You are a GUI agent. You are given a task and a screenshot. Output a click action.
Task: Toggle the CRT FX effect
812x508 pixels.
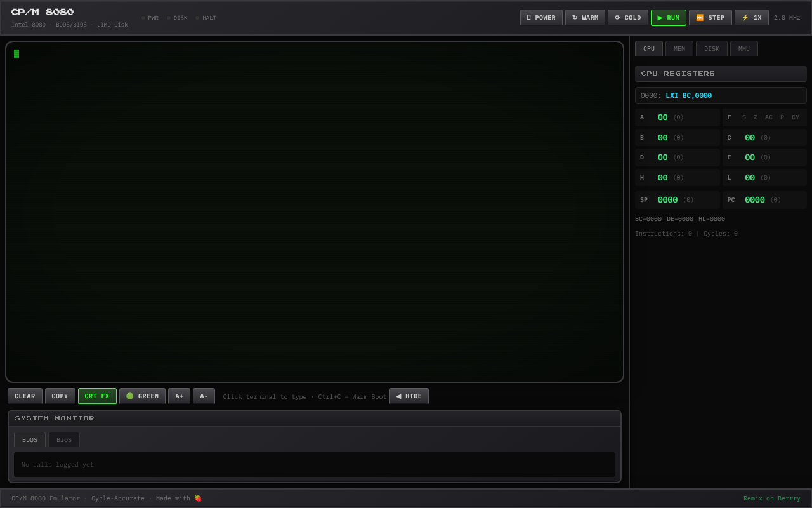pyautogui.click(x=97, y=396)
